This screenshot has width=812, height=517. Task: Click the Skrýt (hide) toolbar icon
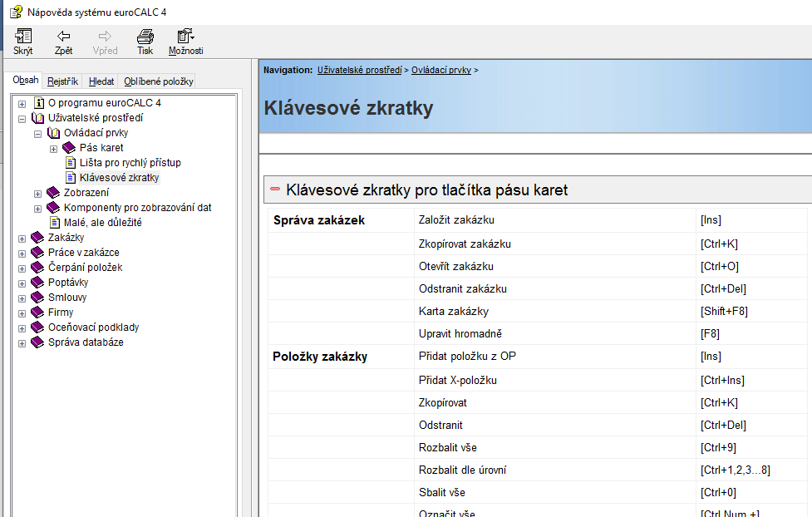pos(22,37)
